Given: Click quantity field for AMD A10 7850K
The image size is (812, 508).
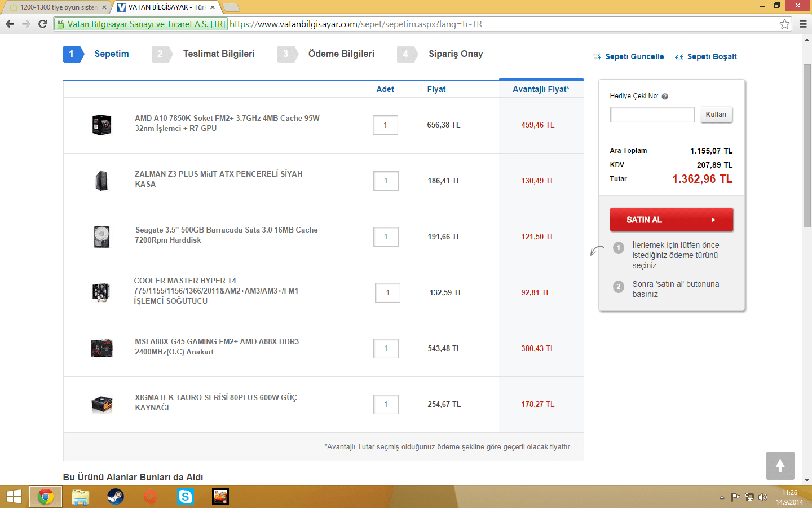Looking at the screenshot, I should pos(386,125).
